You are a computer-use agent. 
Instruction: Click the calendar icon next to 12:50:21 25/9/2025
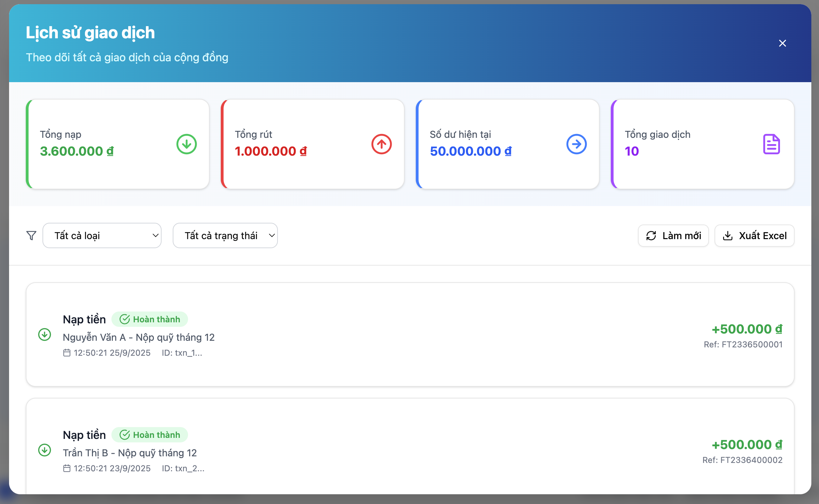(x=67, y=353)
